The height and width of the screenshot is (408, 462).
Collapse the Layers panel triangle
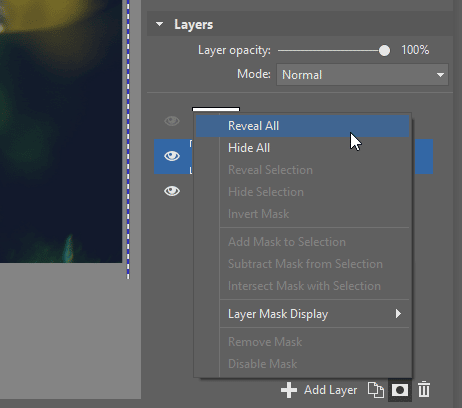point(160,24)
